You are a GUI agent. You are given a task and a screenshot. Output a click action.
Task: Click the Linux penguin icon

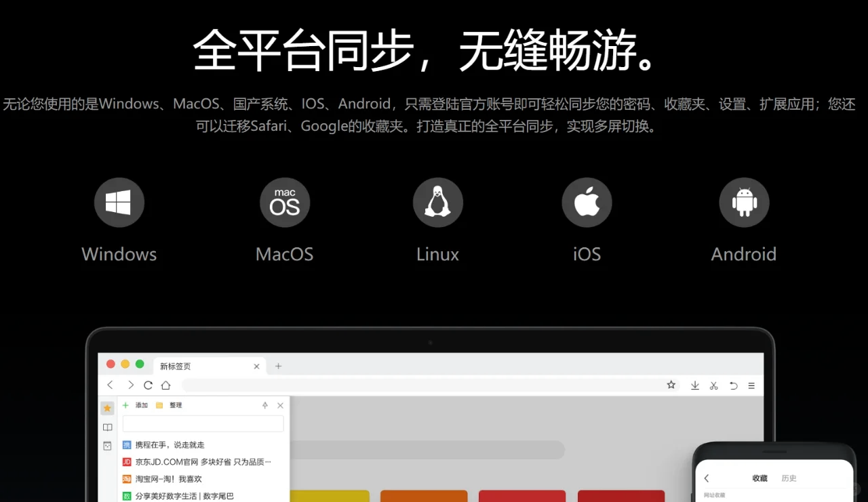tap(438, 203)
